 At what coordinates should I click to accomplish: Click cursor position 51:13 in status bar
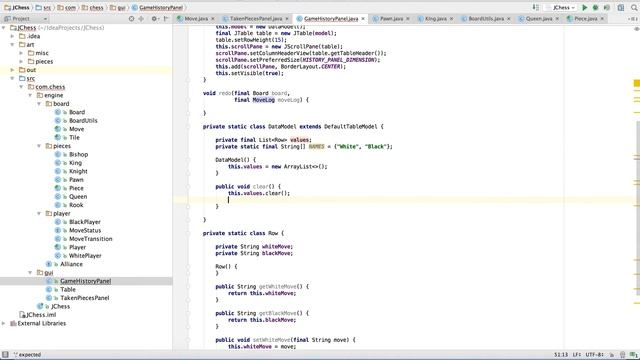click(x=561, y=355)
